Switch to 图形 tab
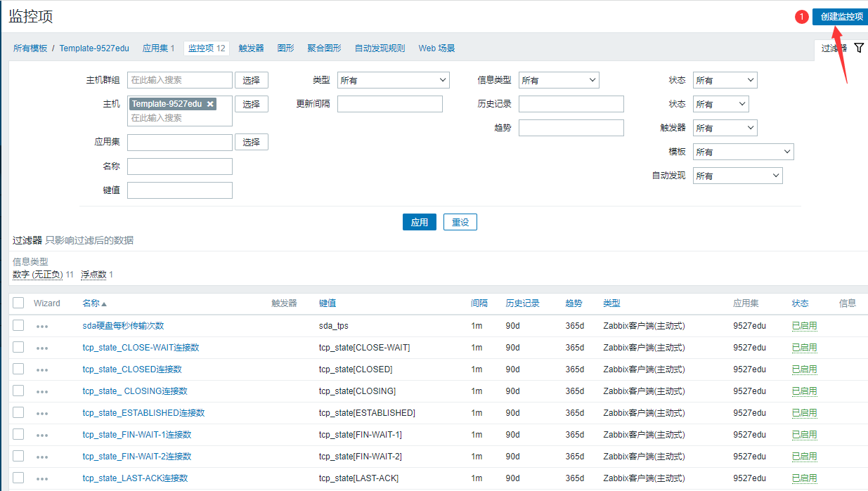868x491 pixels. [x=285, y=48]
